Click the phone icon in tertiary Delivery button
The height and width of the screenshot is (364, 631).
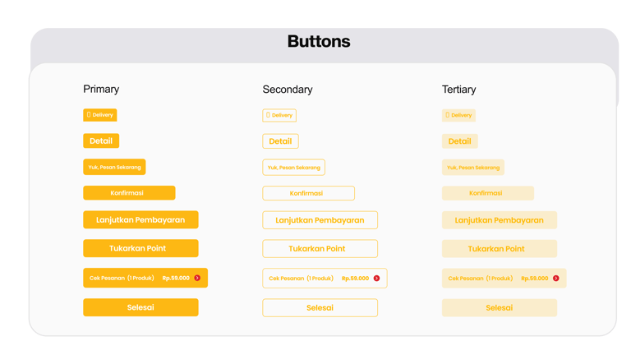tap(448, 115)
